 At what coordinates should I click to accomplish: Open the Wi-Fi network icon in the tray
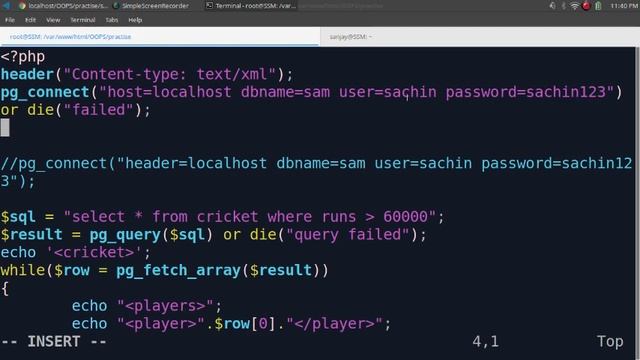(x=574, y=6)
